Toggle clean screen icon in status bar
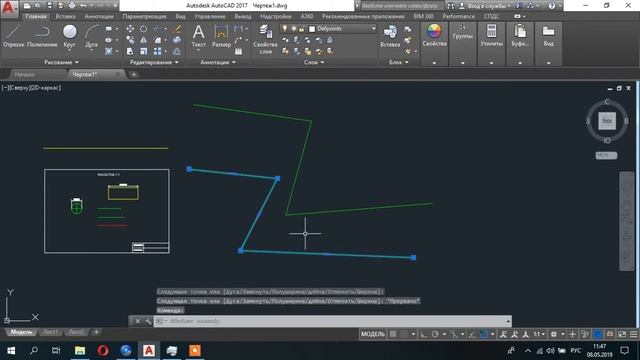The height and width of the screenshot is (360, 640). [x=622, y=334]
